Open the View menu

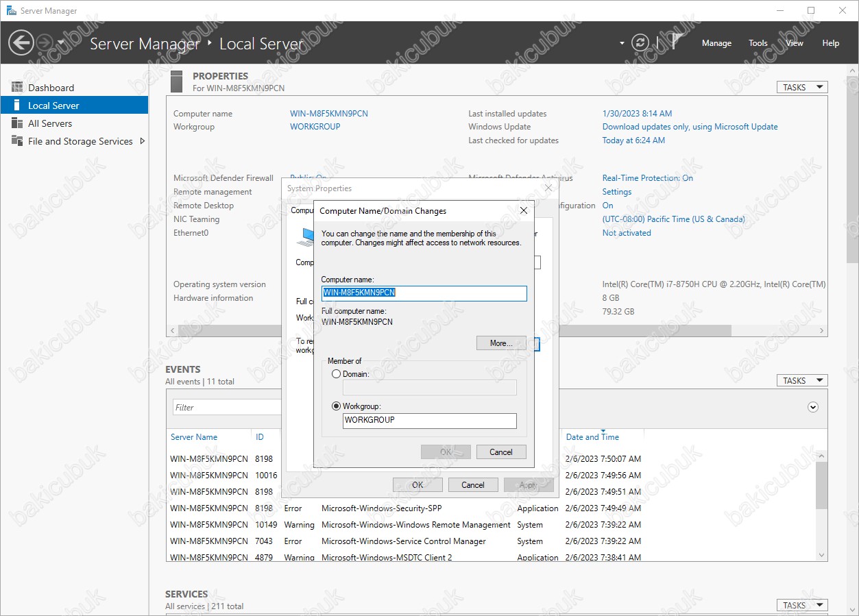tap(795, 42)
